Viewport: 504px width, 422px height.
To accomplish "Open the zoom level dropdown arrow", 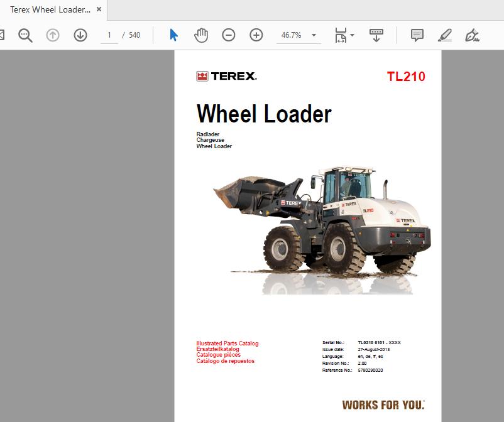I will pyautogui.click(x=314, y=35).
